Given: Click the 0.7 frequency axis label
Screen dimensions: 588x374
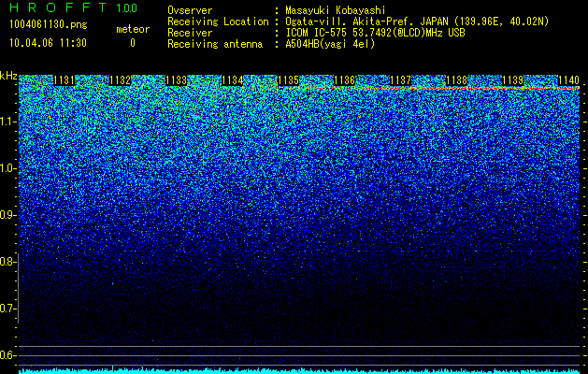Looking at the screenshot, I should (7, 309).
